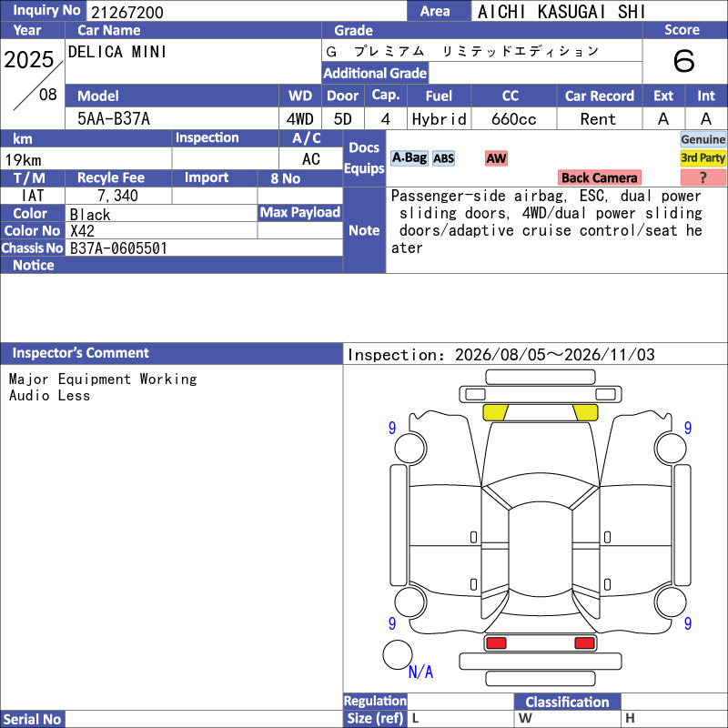Select the Color No X42 cell

point(161,231)
